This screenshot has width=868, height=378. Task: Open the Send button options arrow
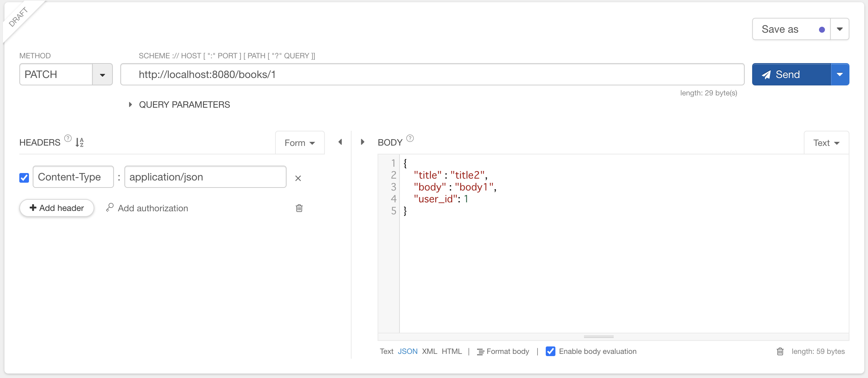coord(840,75)
